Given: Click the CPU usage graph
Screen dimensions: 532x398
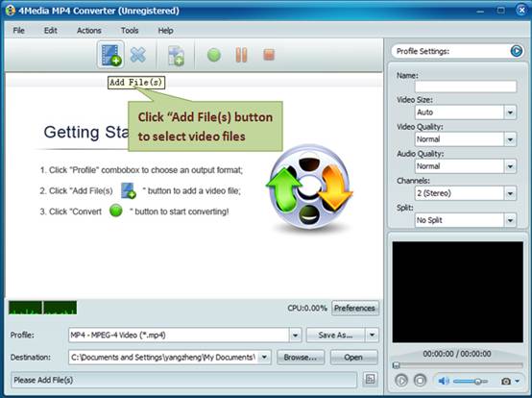Looking at the screenshot, I should [x=43, y=308].
